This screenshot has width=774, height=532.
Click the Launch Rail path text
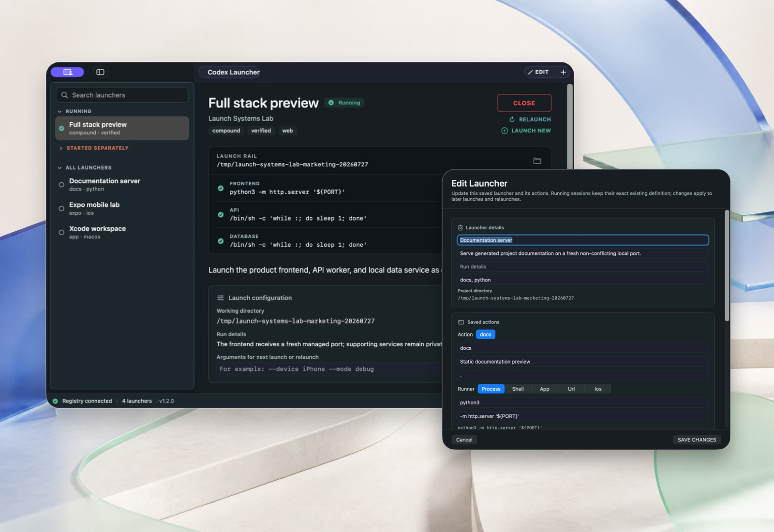pyautogui.click(x=292, y=164)
